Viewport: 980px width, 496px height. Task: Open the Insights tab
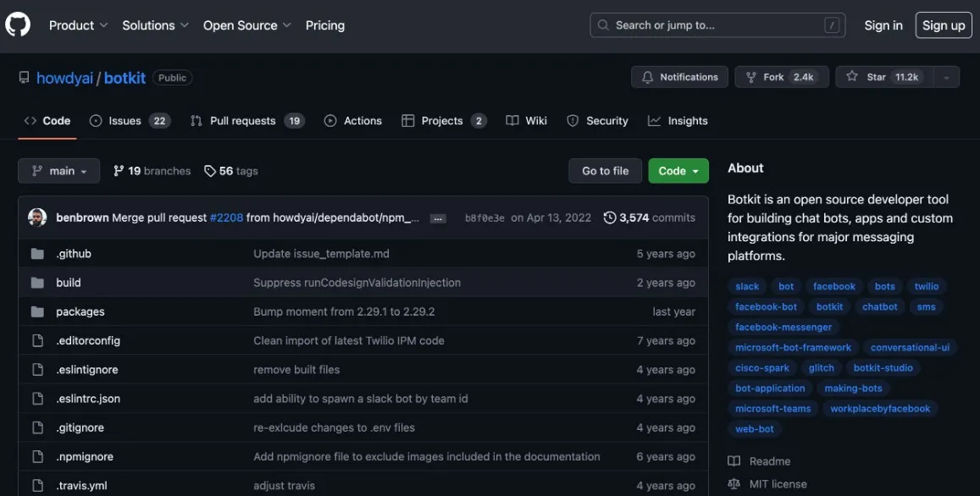click(678, 121)
